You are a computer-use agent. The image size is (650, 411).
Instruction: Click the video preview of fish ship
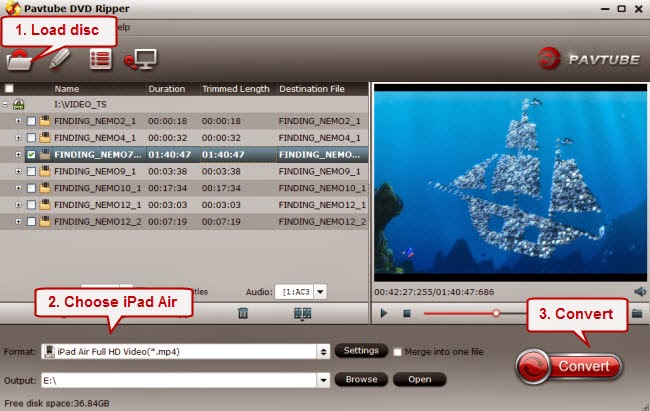coord(510,182)
